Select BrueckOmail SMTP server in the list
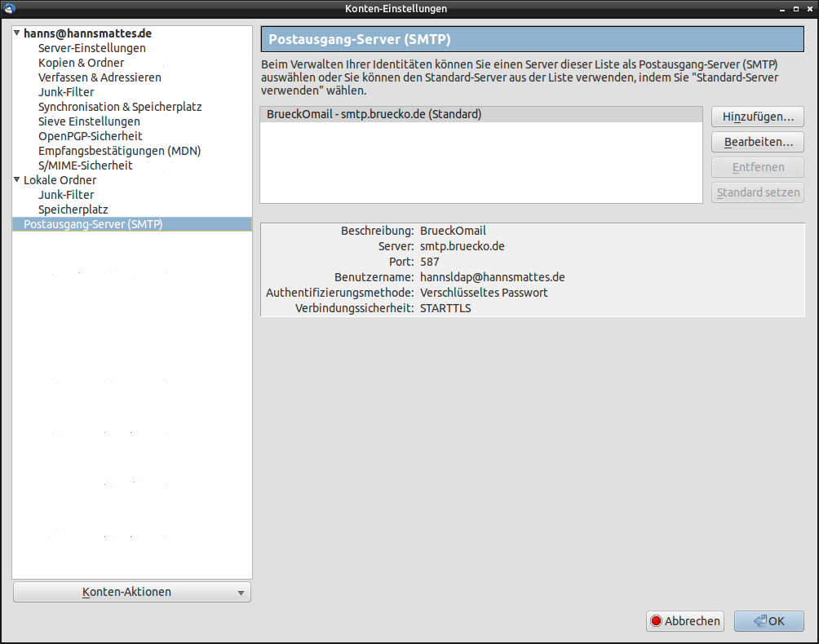This screenshot has width=819, height=644. [x=374, y=114]
